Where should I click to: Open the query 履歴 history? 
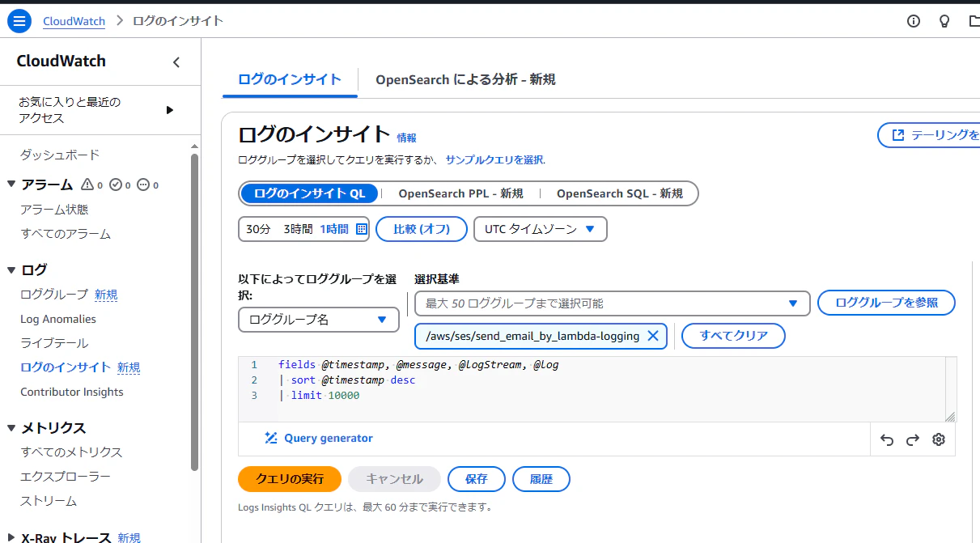[541, 479]
